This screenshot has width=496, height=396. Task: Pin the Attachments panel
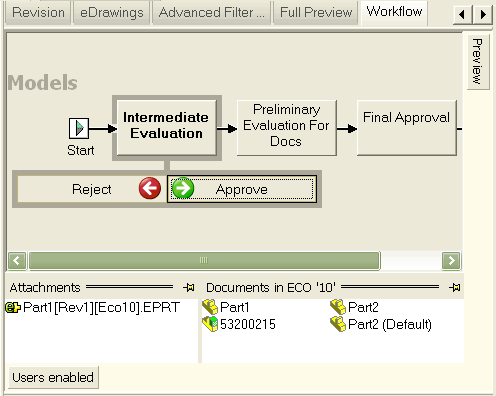tap(189, 287)
